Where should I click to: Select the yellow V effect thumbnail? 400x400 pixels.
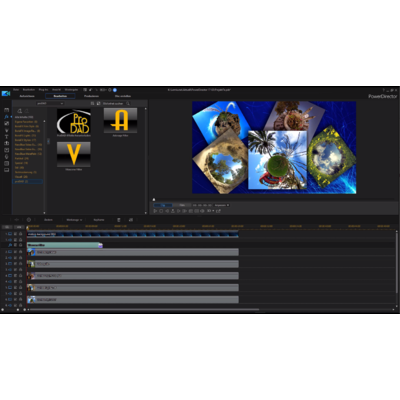click(x=74, y=154)
